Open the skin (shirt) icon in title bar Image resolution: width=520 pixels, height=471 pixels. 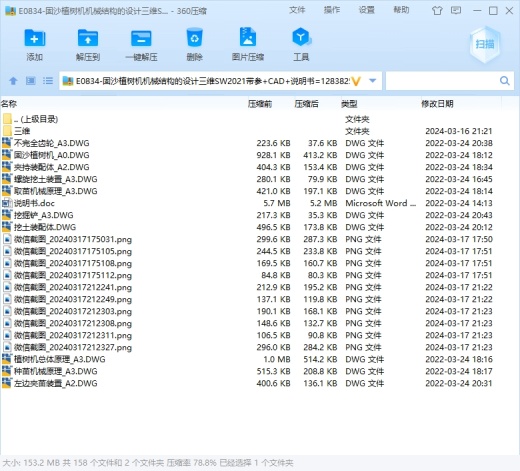[437, 11]
